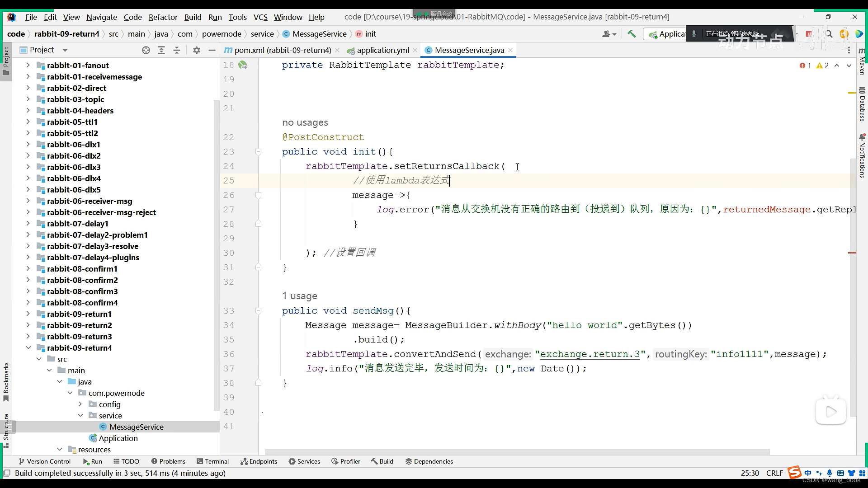
Task: Open the Project view dropdown
Action: coord(65,50)
